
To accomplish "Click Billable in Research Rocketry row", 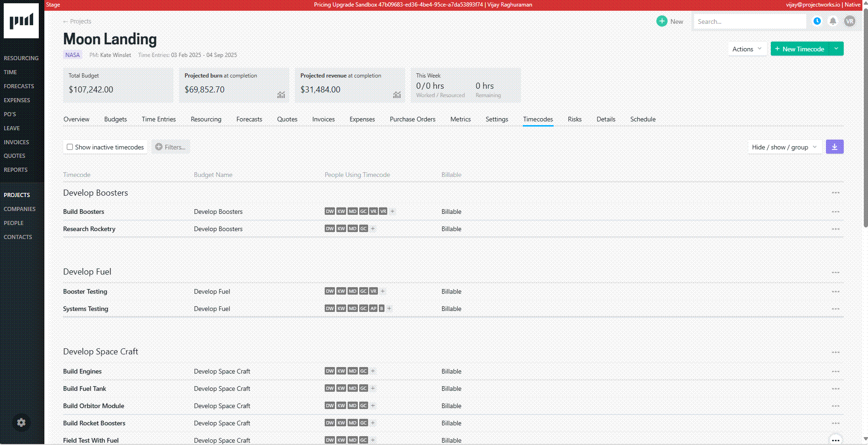I will point(451,229).
